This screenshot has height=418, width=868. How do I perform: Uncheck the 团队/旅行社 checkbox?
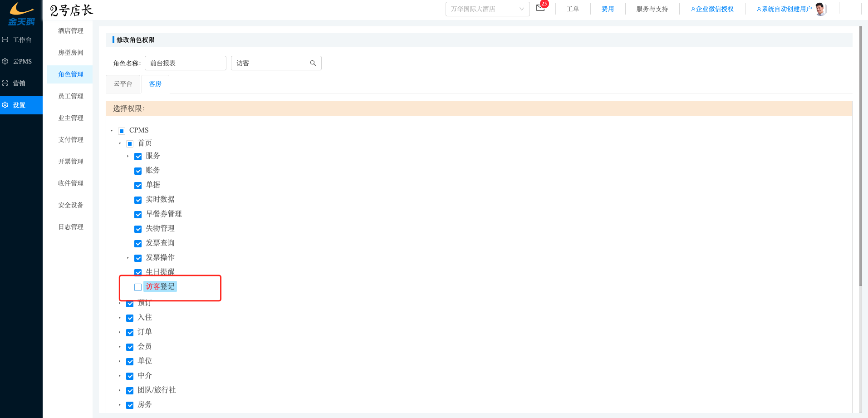[130, 391]
